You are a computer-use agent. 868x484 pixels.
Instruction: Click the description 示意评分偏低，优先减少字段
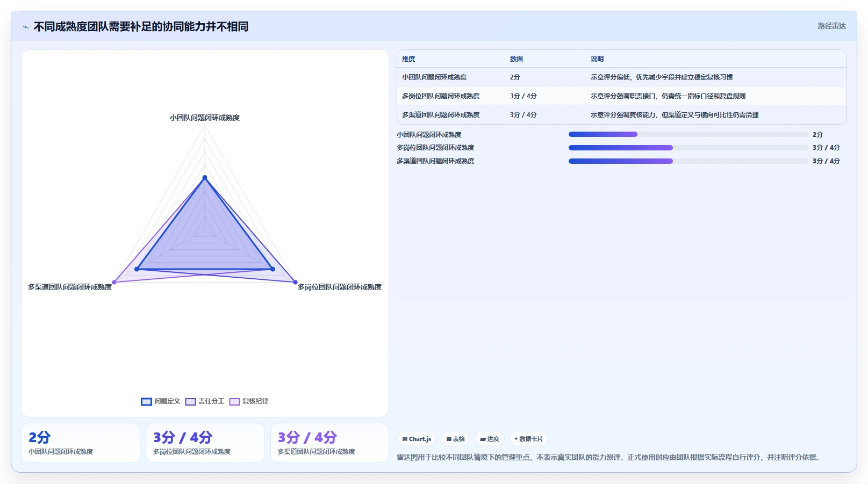click(x=662, y=77)
